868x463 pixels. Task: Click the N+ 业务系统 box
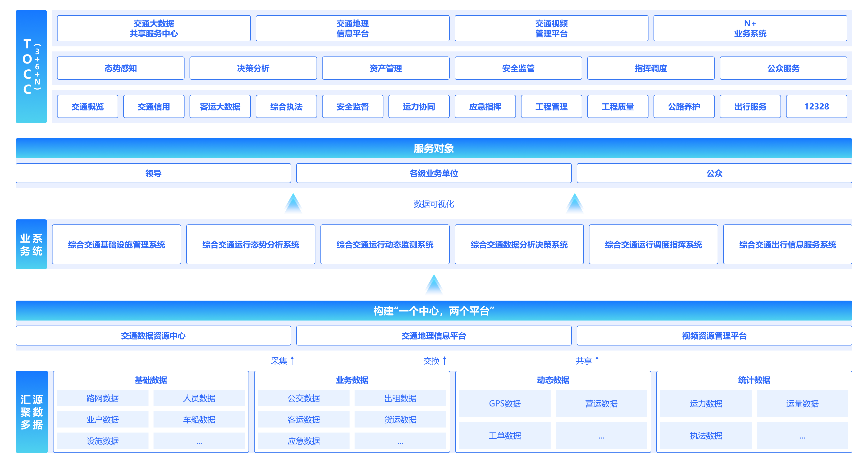(750, 28)
